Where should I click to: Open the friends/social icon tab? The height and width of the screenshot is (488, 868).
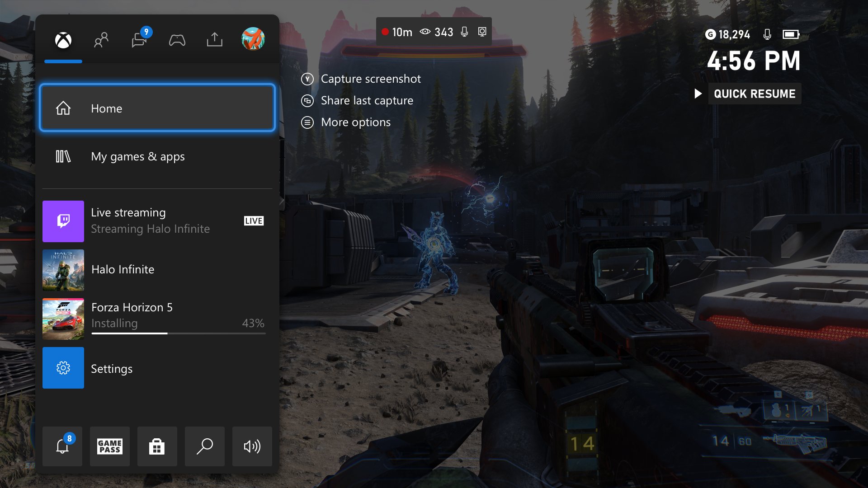(100, 40)
